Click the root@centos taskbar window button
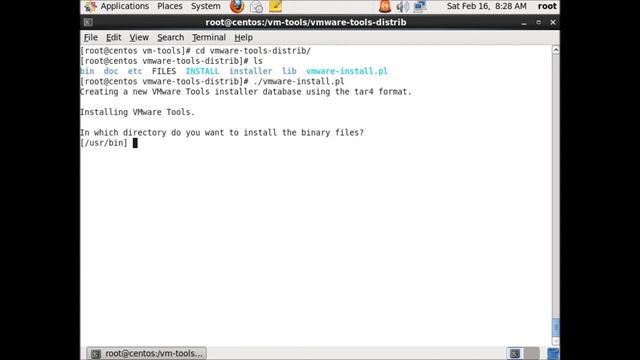Screen dimensions: 640x360 147,353
